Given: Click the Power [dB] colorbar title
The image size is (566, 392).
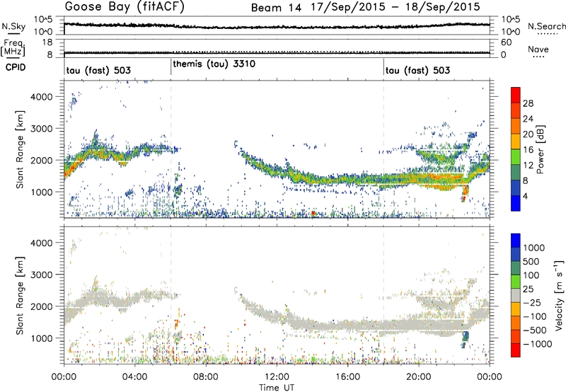Looking at the screenshot, I should point(540,149).
